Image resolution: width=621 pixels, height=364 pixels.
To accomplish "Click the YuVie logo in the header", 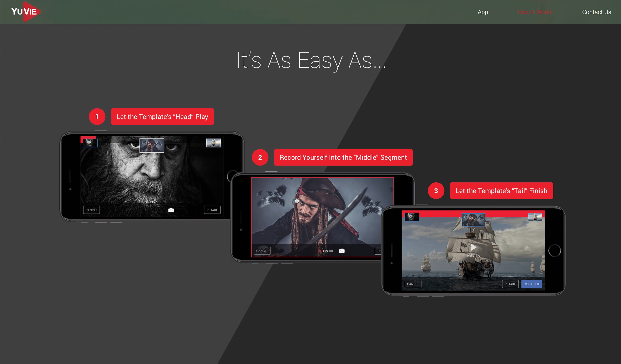I will tap(26, 12).
